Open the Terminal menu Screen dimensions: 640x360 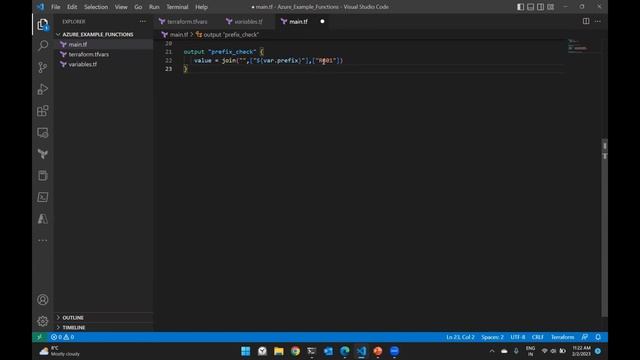(x=177, y=7)
